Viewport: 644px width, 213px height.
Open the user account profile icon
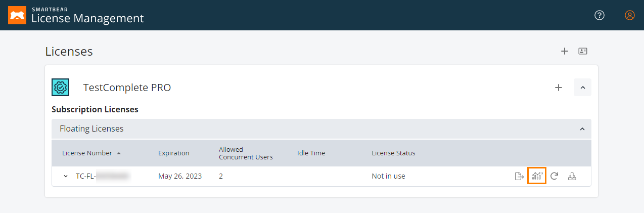[x=630, y=15]
